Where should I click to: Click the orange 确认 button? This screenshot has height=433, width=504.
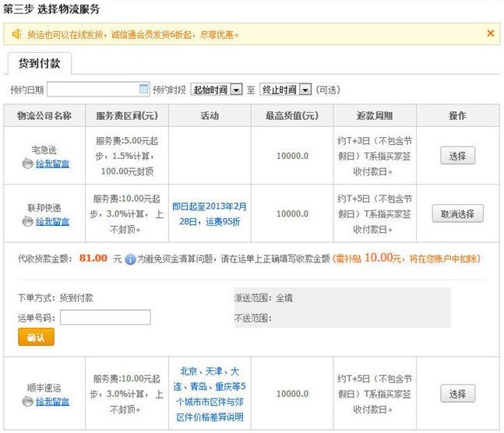coord(36,337)
